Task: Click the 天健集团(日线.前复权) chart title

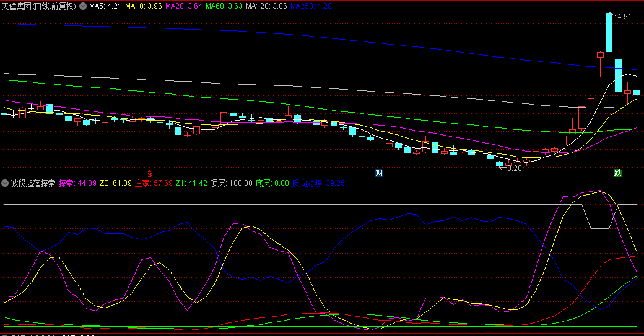Action: [38, 6]
